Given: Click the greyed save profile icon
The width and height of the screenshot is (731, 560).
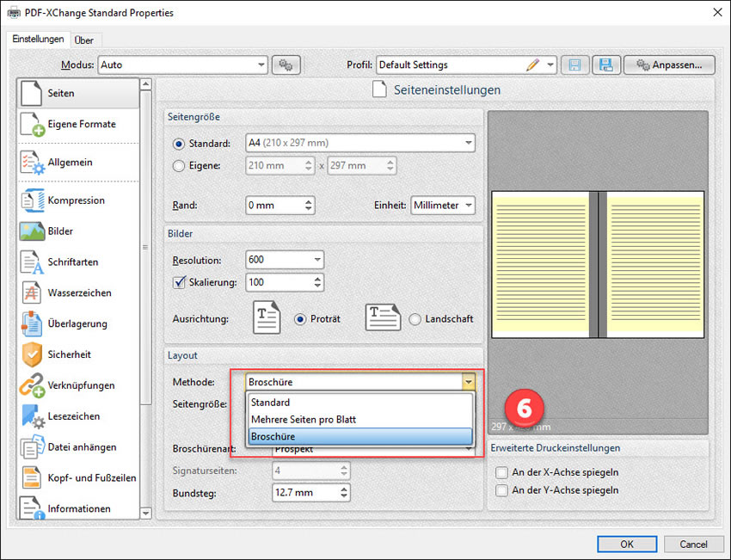Looking at the screenshot, I should pyautogui.click(x=574, y=65).
